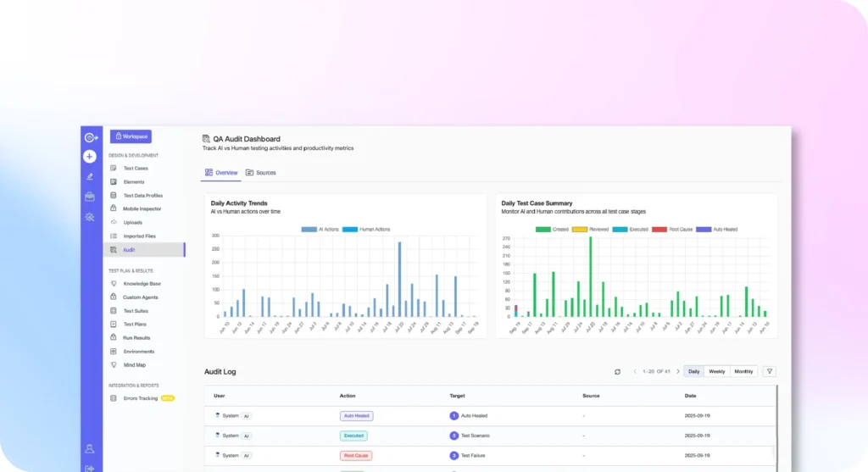Switch to the Sources tab

click(x=261, y=173)
